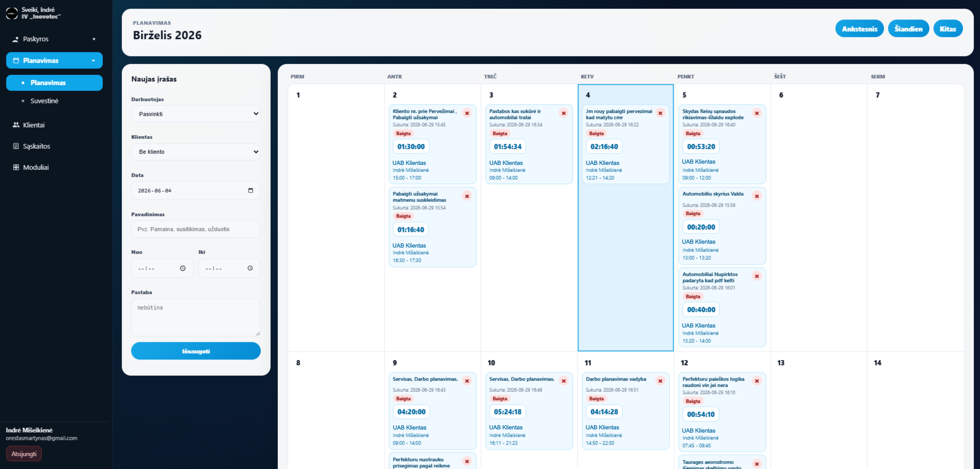Select day 13 cell in calendar
980x469 pixels.
[819, 410]
